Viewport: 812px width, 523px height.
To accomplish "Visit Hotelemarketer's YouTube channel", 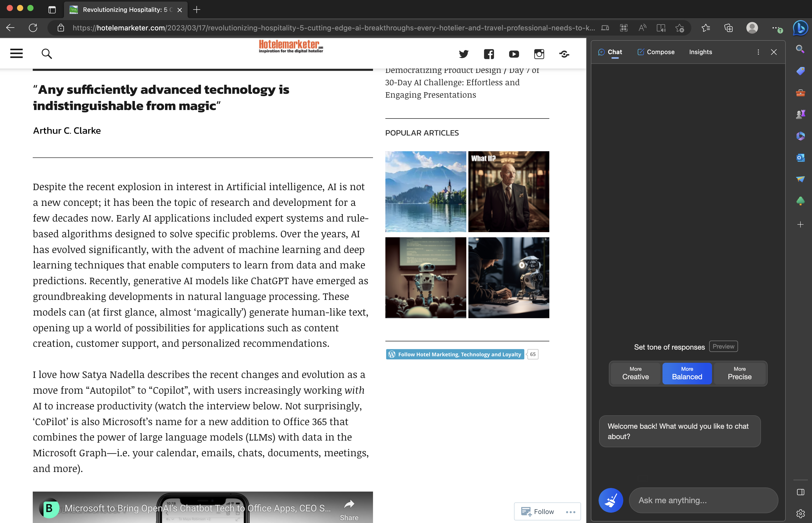I will [514, 54].
